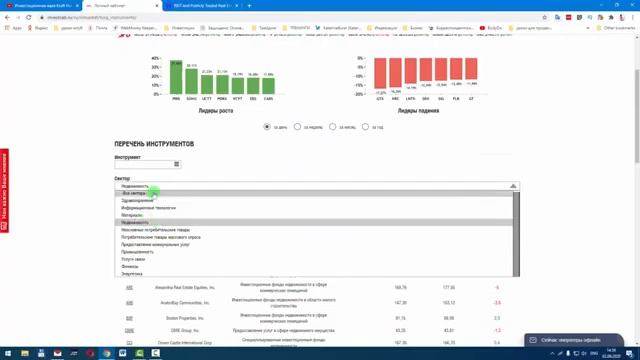
Task: Open the extensions puzzle icon
Action: coord(611,18)
